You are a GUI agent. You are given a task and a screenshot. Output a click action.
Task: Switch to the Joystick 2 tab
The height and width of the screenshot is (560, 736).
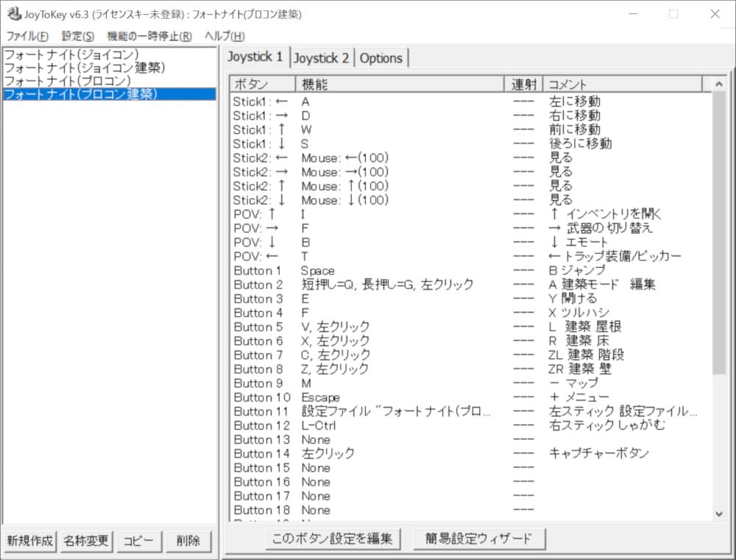click(x=322, y=58)
